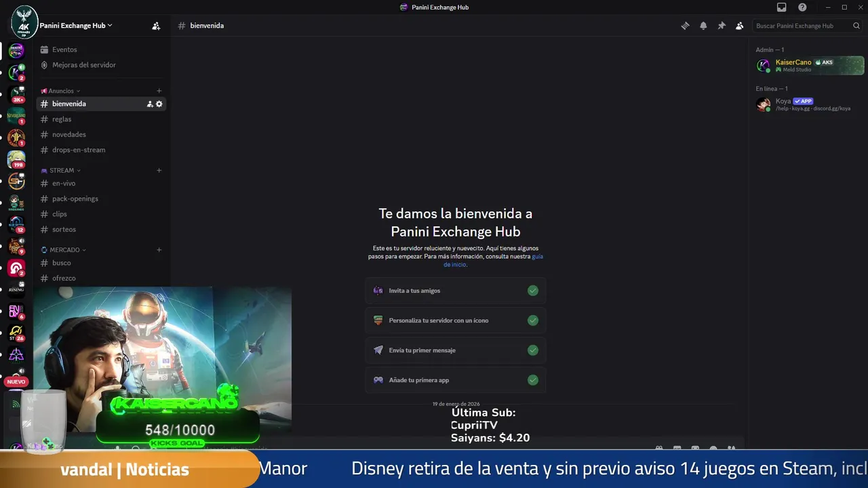The width and height of the screenshot is (868, 488).
Task: Open the server icon with 3K+ badge
Action: tap(16, 95)
